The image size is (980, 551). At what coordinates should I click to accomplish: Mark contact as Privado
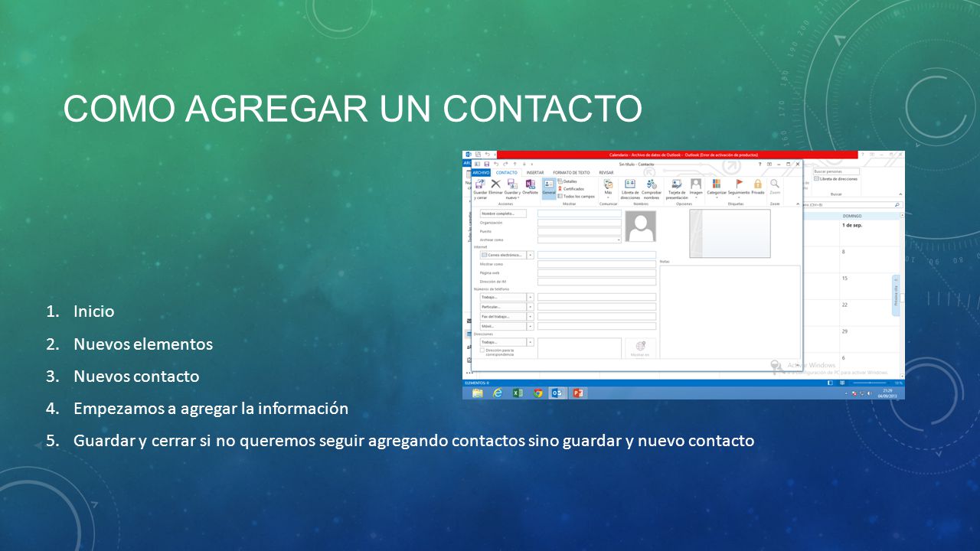click(x=758, y=186)
